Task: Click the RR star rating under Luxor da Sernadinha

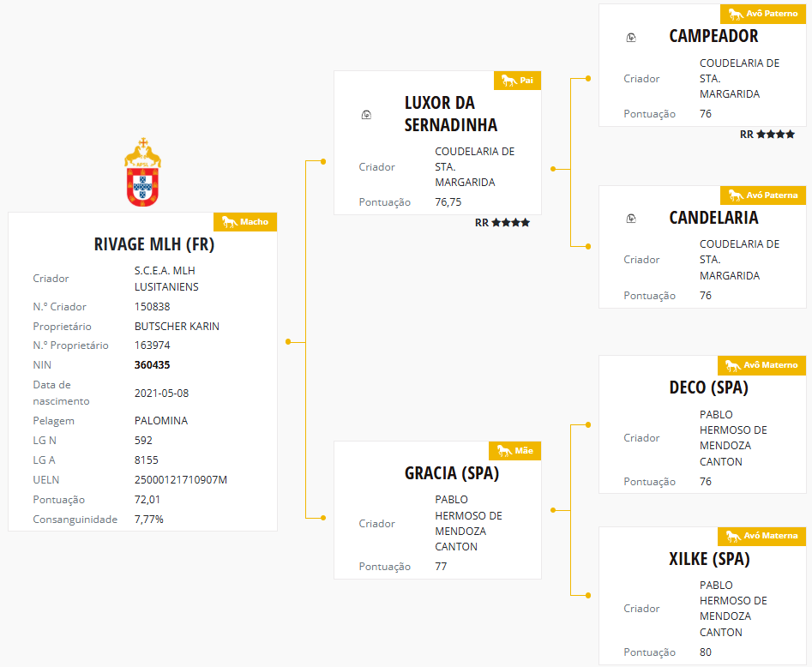Action: point(502,223)
